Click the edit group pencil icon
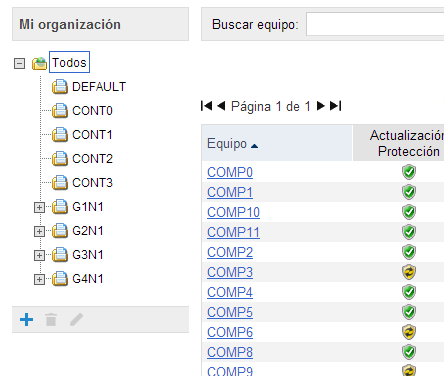This screenshot has height=376, width=444. click(76, 319)
